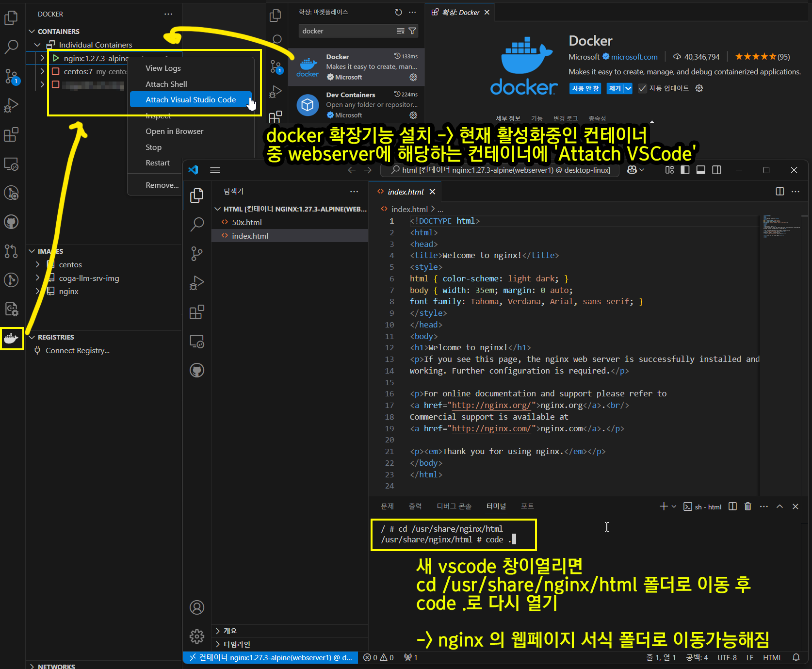This screenshot has width=812, height=669.
Task: Open Extensions in the attached nginx container window
Action: [197, 312]
